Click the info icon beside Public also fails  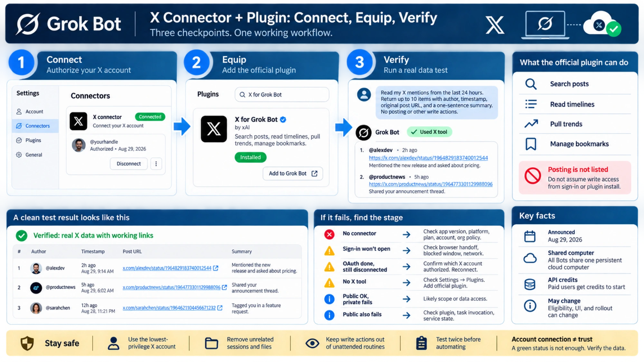pos(329,315)
